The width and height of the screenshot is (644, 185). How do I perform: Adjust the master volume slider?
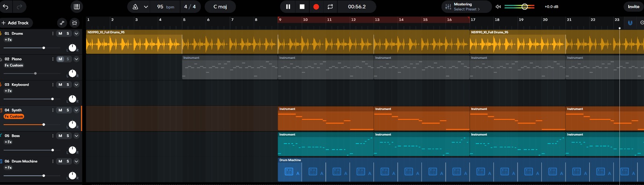pyautogui.click(x=524, y=7)
